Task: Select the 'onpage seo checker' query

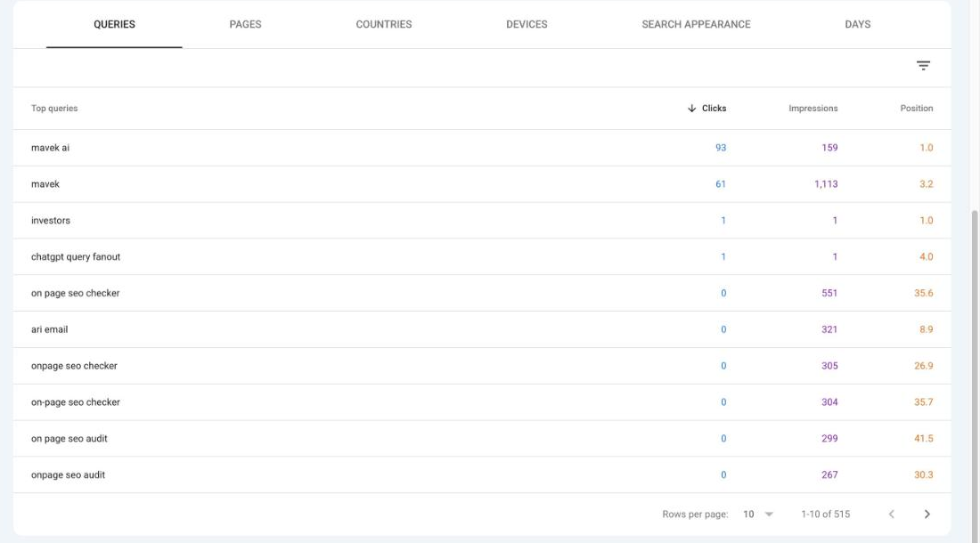Action: tap(482, 366)
